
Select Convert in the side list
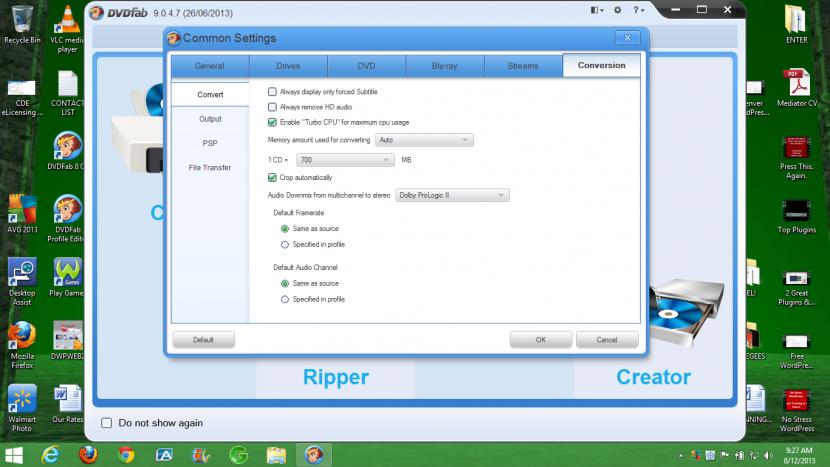pos(210,95)
